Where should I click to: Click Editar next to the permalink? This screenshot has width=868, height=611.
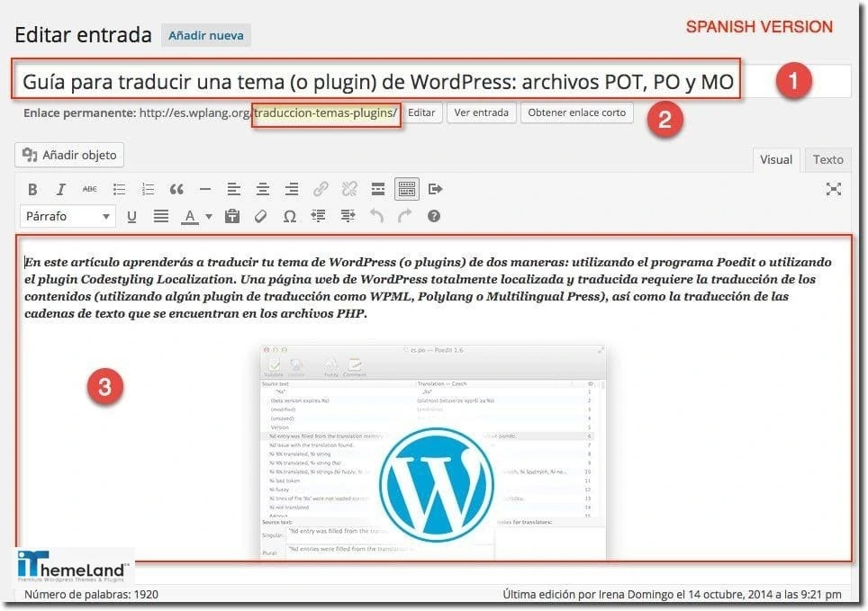(x=421, y=112)
